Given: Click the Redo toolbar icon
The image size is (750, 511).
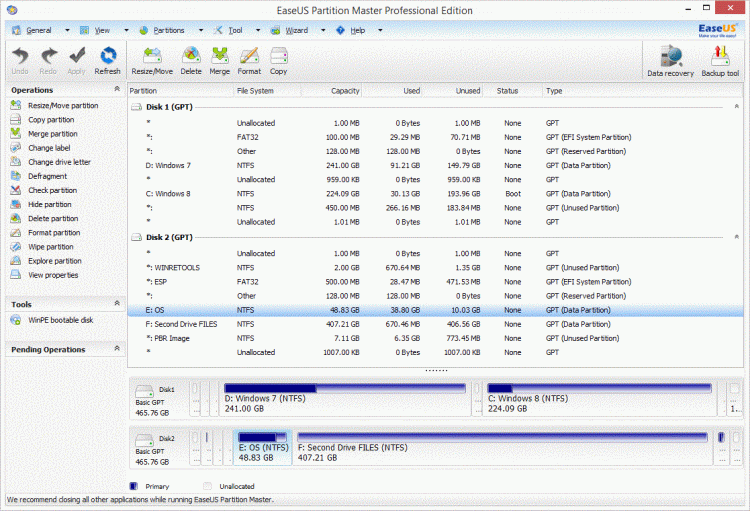Looking at the screenshot, I should pos(48,61).
